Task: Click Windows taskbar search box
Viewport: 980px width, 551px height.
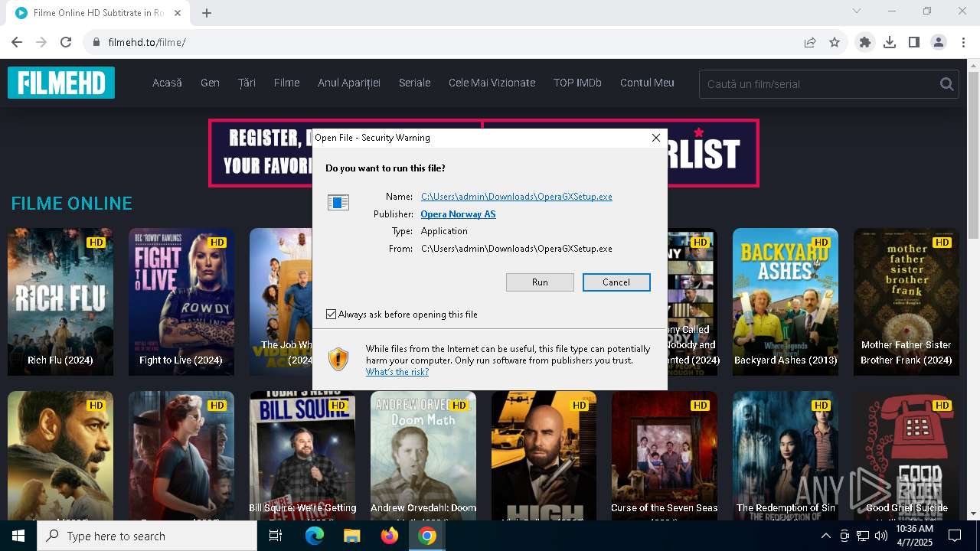Action: coord(147,536)
